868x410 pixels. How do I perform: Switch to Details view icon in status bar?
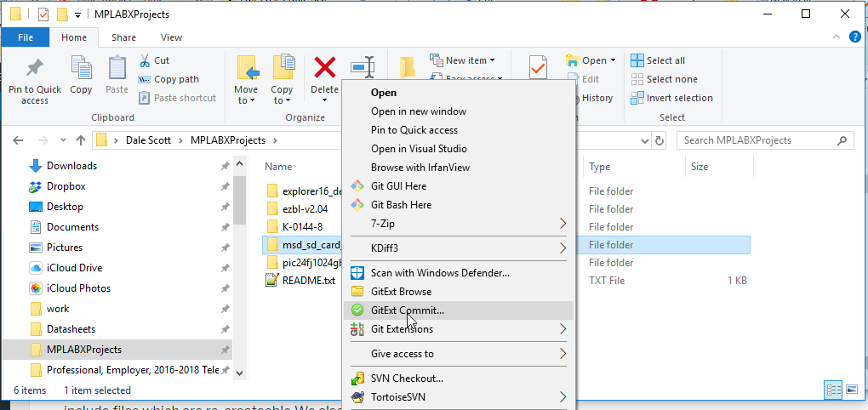(x=834, y=390)
